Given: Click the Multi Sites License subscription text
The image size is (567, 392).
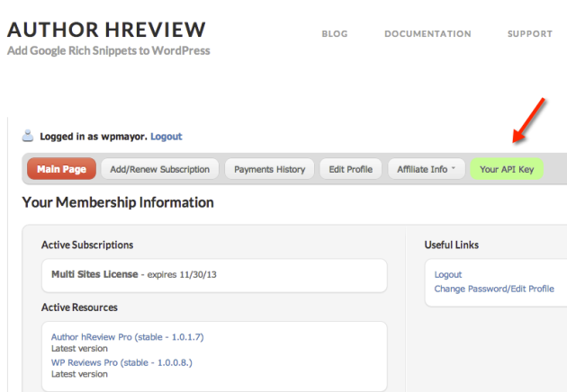Looking at the screenshot, I should coord(94,274).
